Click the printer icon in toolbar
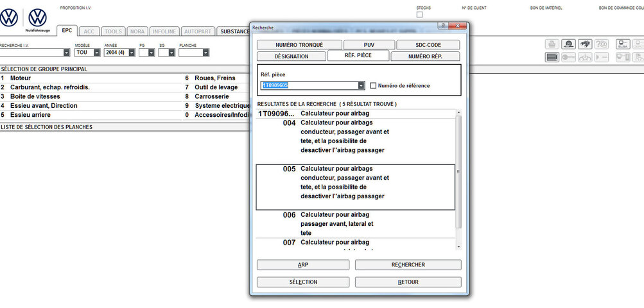This screenshot has width=644, height=308. (x=552, y=44)
